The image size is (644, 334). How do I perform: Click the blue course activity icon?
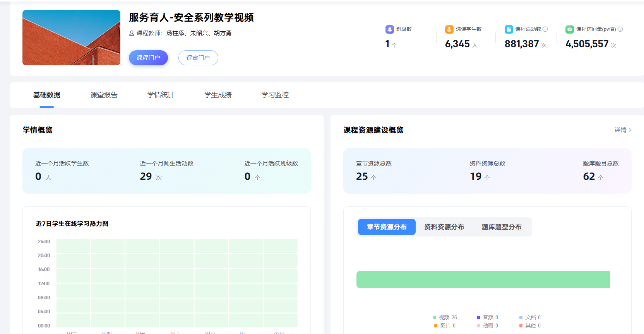click(509, 29)
